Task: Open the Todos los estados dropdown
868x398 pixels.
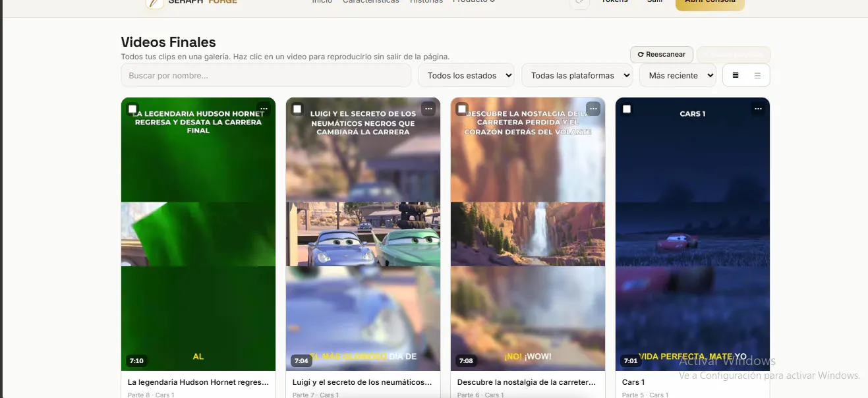Action: coord(467,75)
